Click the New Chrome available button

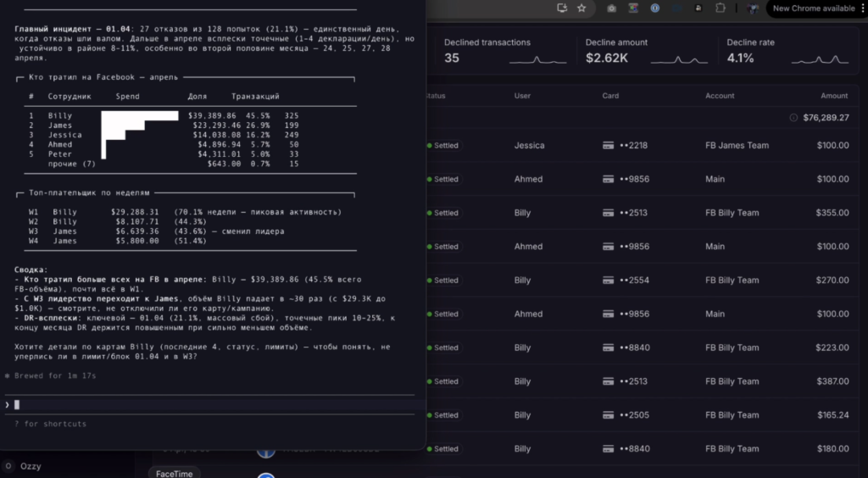814,8
